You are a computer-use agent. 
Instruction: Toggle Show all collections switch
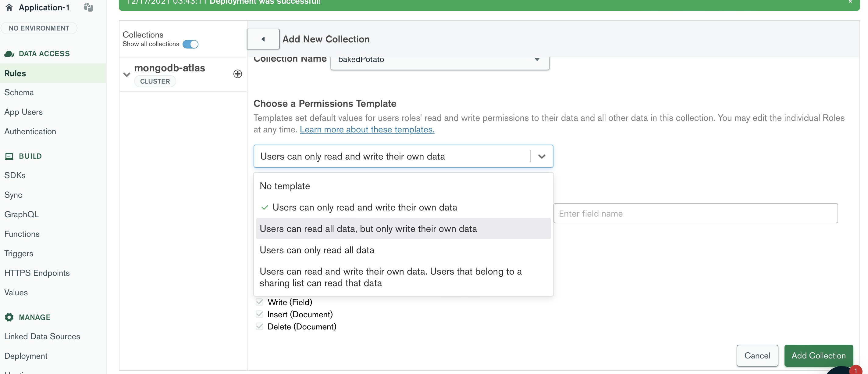click(x=190, y=44)
